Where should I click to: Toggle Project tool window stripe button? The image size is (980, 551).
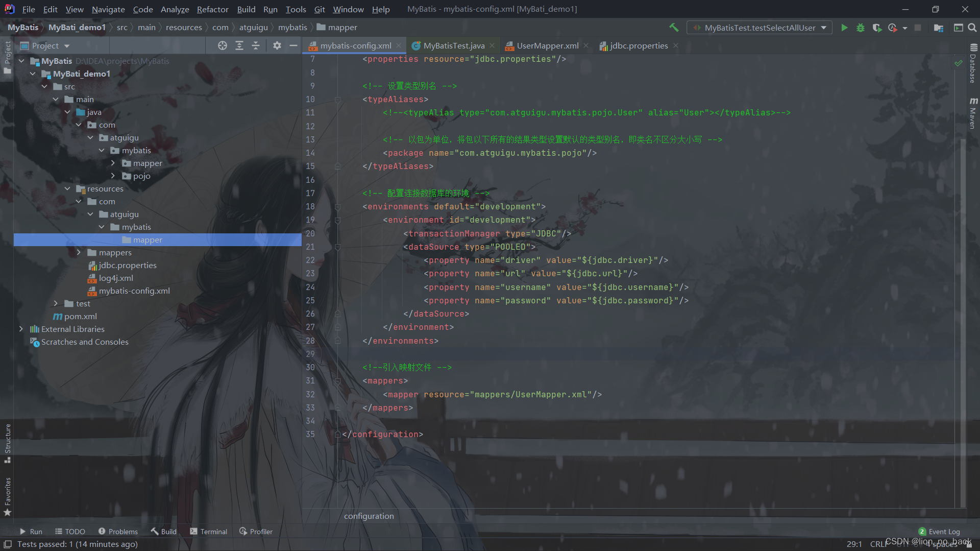click(7, 57)
